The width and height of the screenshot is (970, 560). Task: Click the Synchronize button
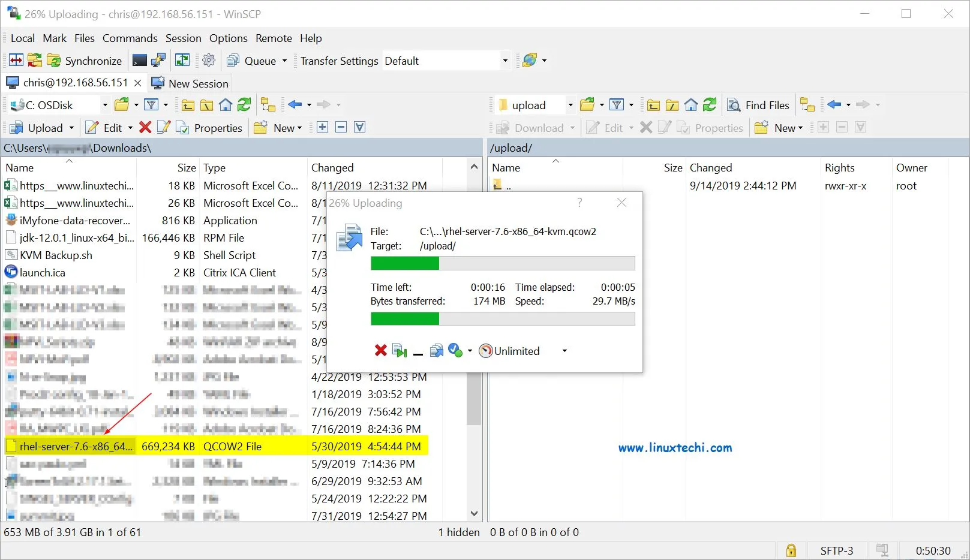(86, 61)
